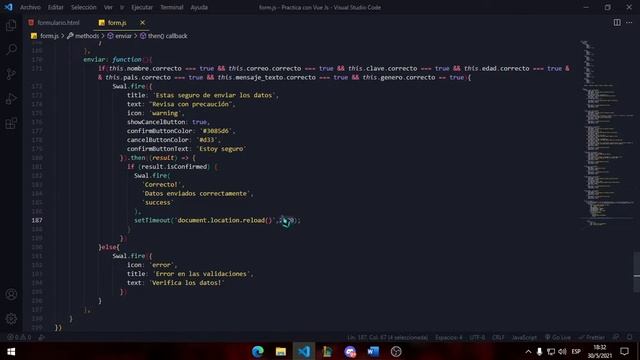Open the Search view in the activity bar
Image resolution: width=640 pixels, height=360 pixels.
point(11,49)
